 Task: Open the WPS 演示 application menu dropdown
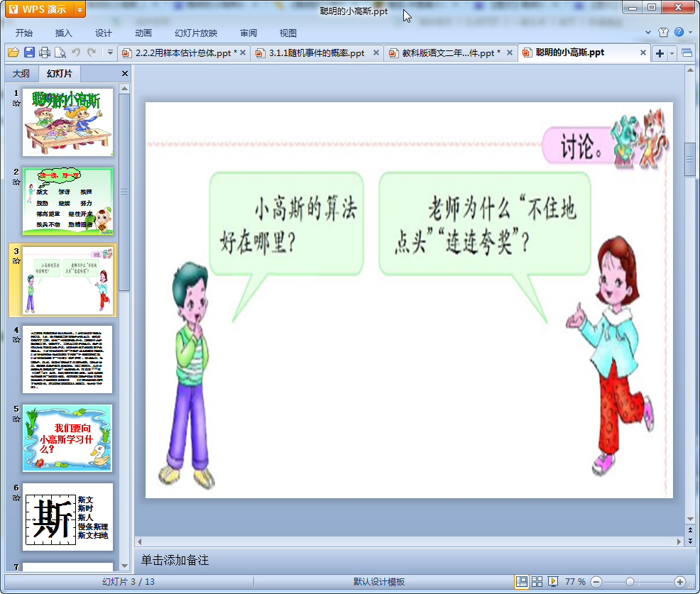point(80,9)
